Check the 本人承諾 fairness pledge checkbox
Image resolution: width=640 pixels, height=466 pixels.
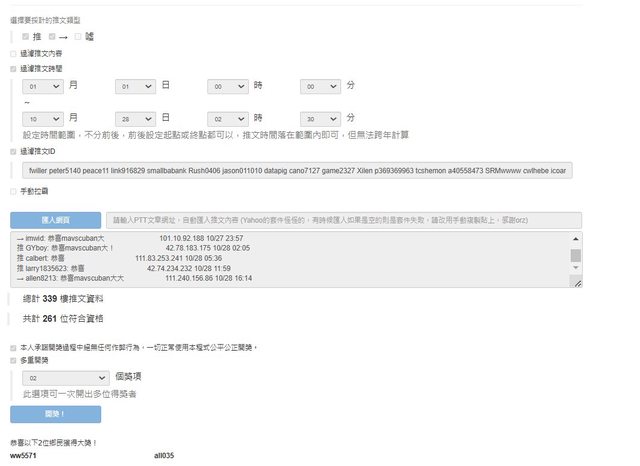pyautogui.click(x=13, y=348)
